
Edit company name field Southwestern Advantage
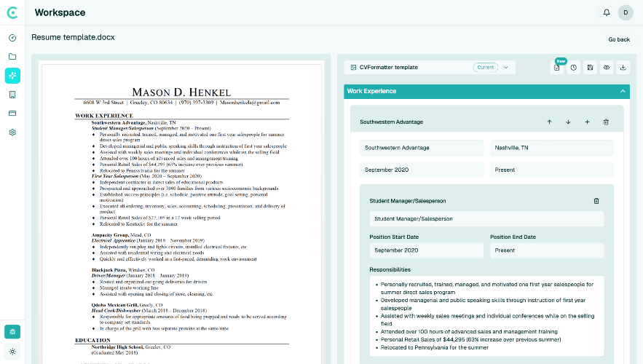pos(422,148)
